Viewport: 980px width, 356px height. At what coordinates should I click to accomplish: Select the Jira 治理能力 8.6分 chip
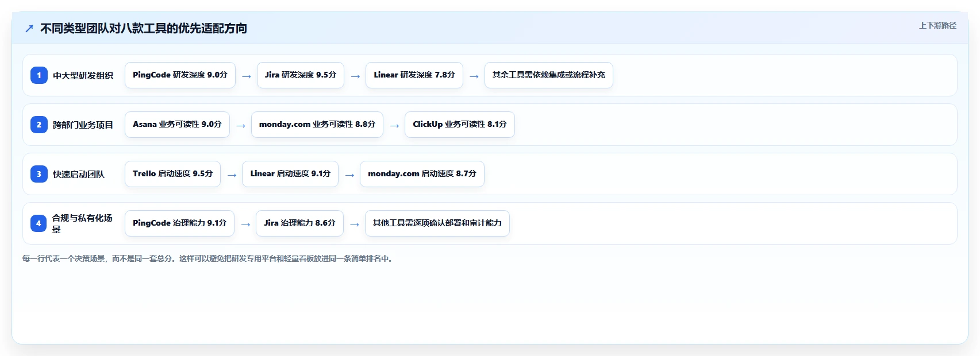point(299,223)
